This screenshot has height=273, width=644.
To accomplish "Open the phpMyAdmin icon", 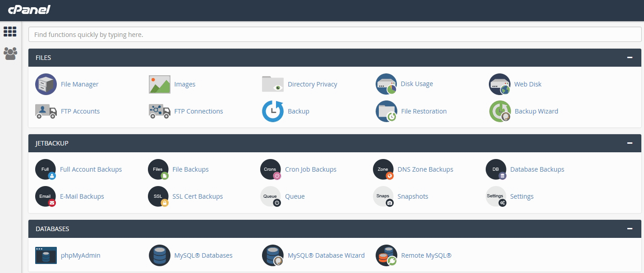I will tap(46, 255).
